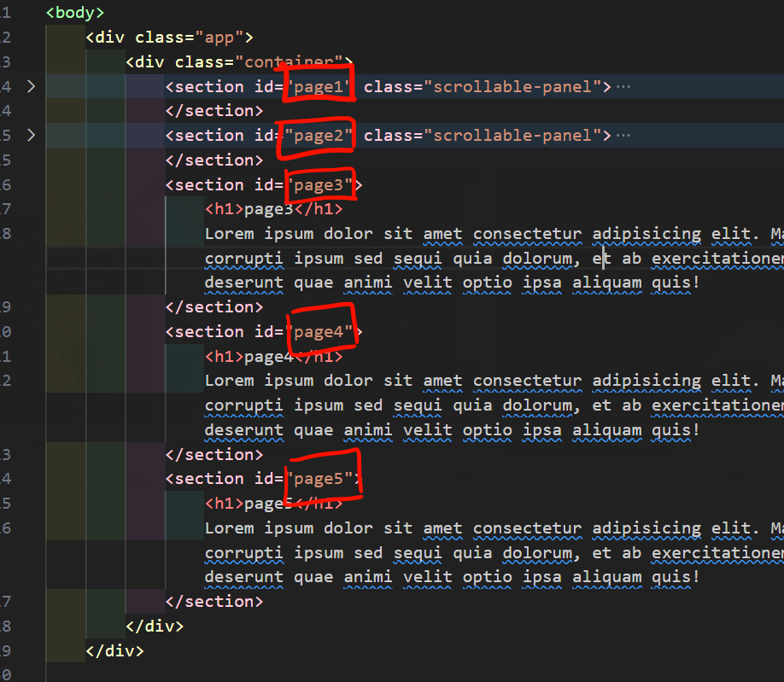Click "scrollable-panel" class on page1 section
Viewport: 784px width, 682px height.
512,87
